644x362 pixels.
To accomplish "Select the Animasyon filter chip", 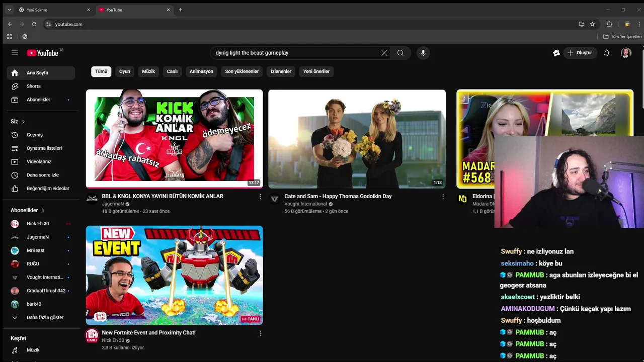I will [x=201, y=71].
